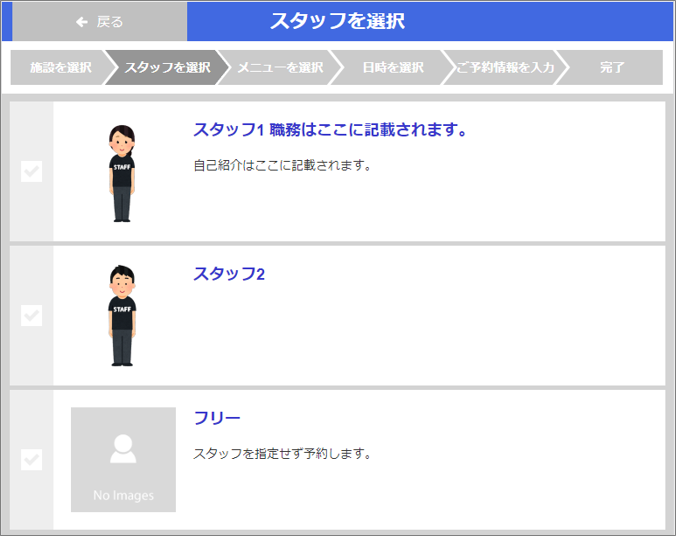Toggle the checkbox for スタッフ1
The image size is (676, 536).
[32, 172]
